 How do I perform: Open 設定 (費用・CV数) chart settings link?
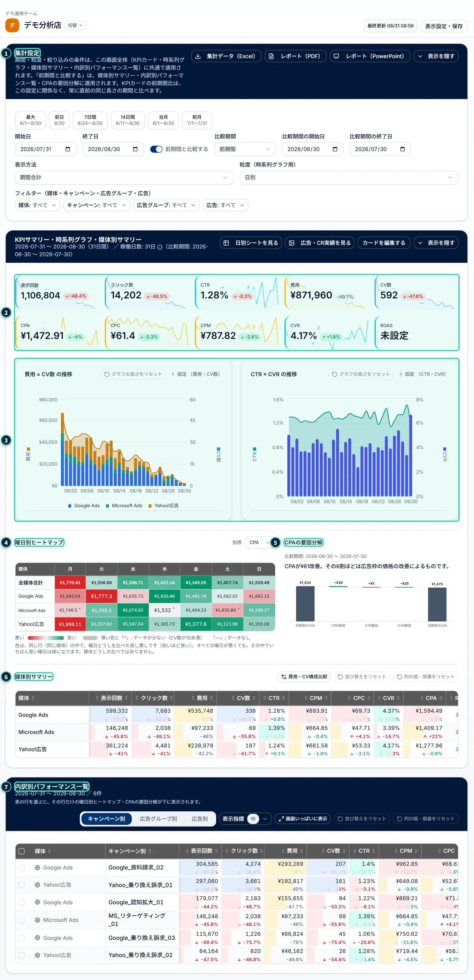(196, 374)
